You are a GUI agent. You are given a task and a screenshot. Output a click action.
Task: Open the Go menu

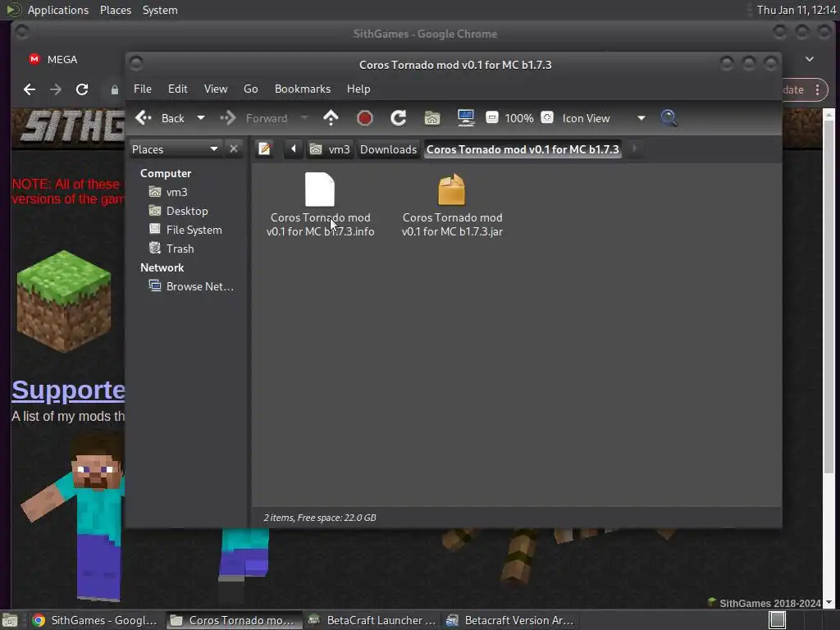coord(251,89)
